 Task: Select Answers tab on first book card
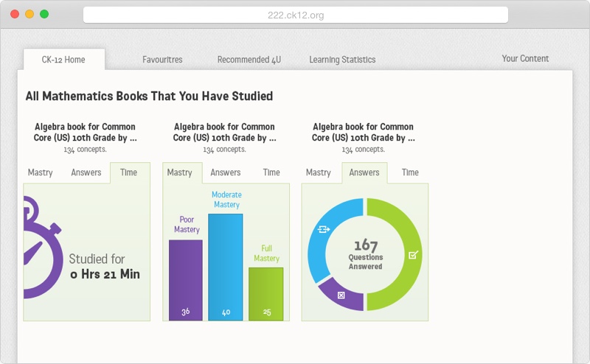[86, 172]
